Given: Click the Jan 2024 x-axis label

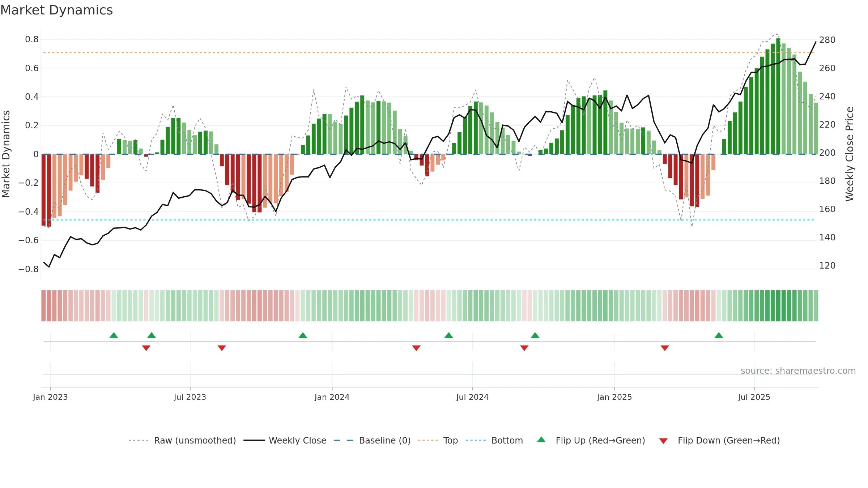Looking at the screenshot, I should pos(332,397).
